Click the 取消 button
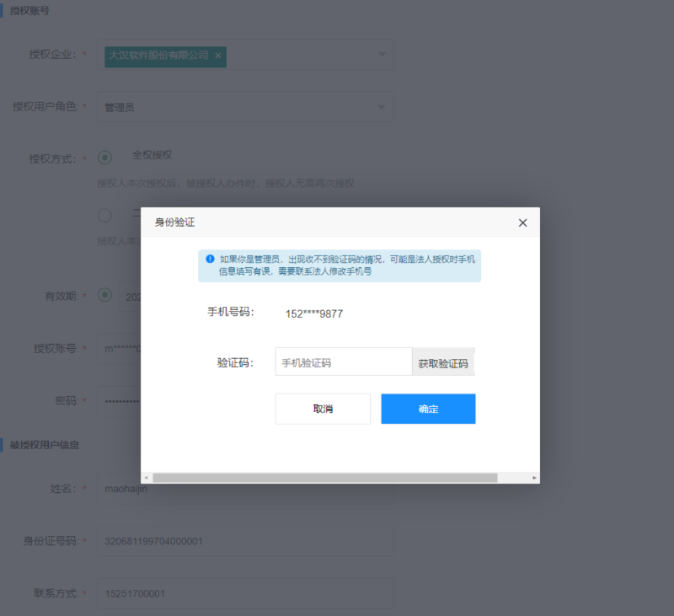674x616 pixels. click(x=323, y=409)
